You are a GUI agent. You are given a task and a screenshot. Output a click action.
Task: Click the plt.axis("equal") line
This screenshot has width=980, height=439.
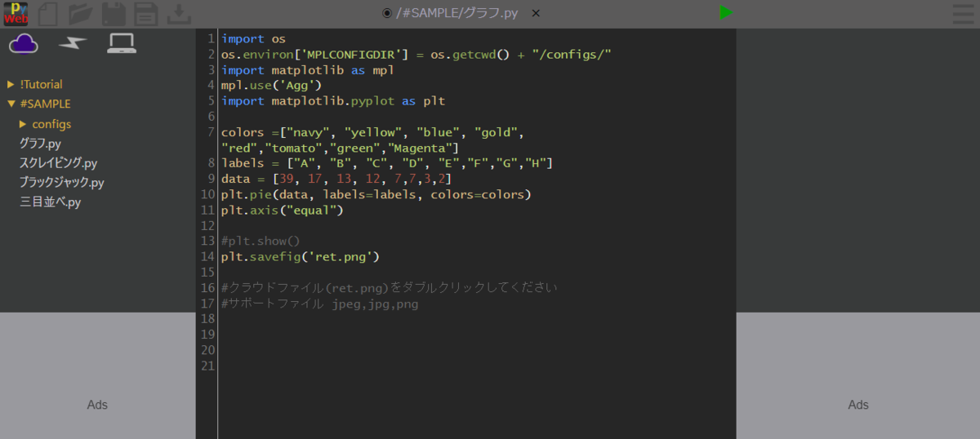282,210
